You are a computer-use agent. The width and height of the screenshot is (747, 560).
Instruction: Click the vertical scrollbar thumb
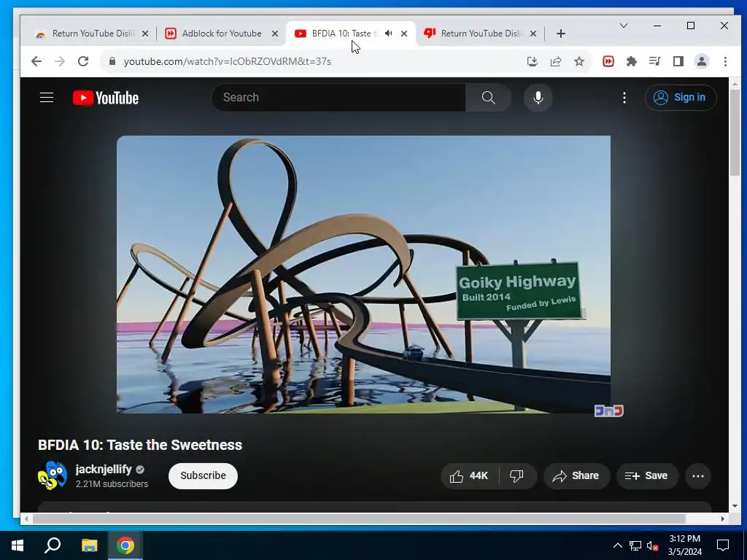pyautogui.click(x=735, y=132)
